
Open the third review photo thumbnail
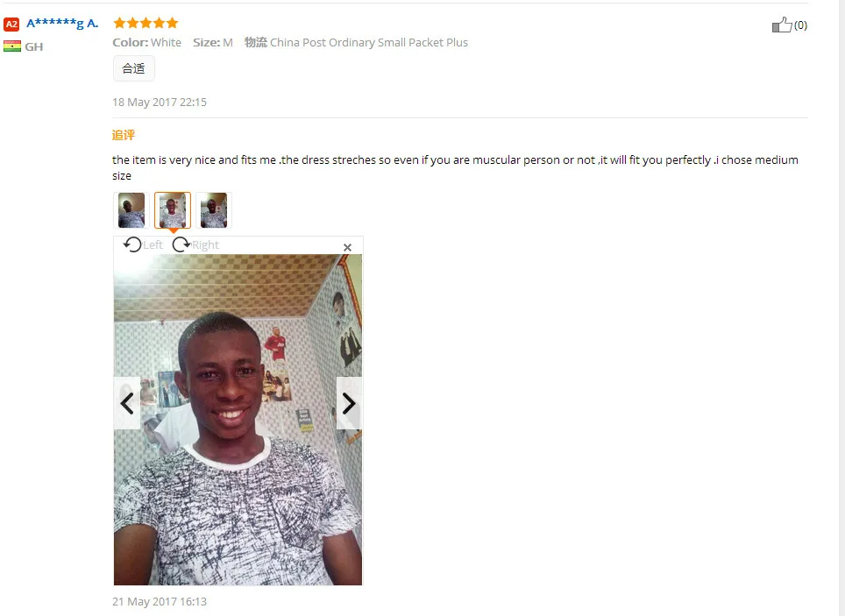click(214, 210)
